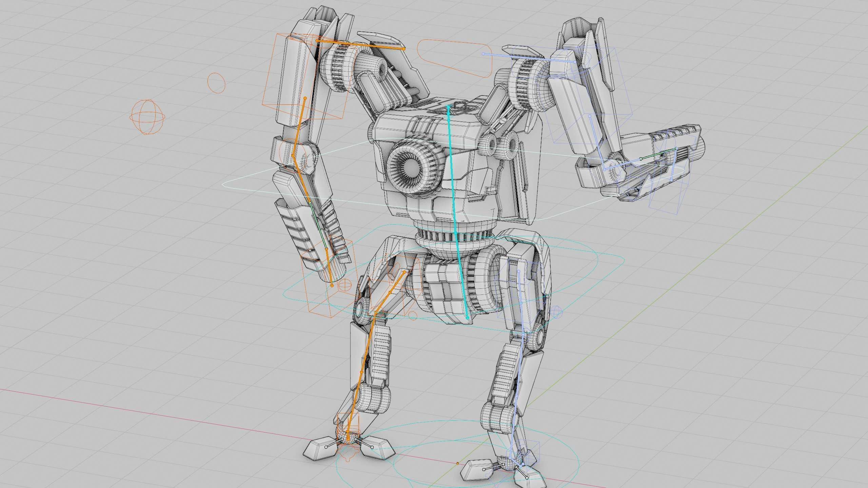Select the orange wireframe sphere control on the far left
This screenshot has height=488, width=868.
[x=147, y=117]
